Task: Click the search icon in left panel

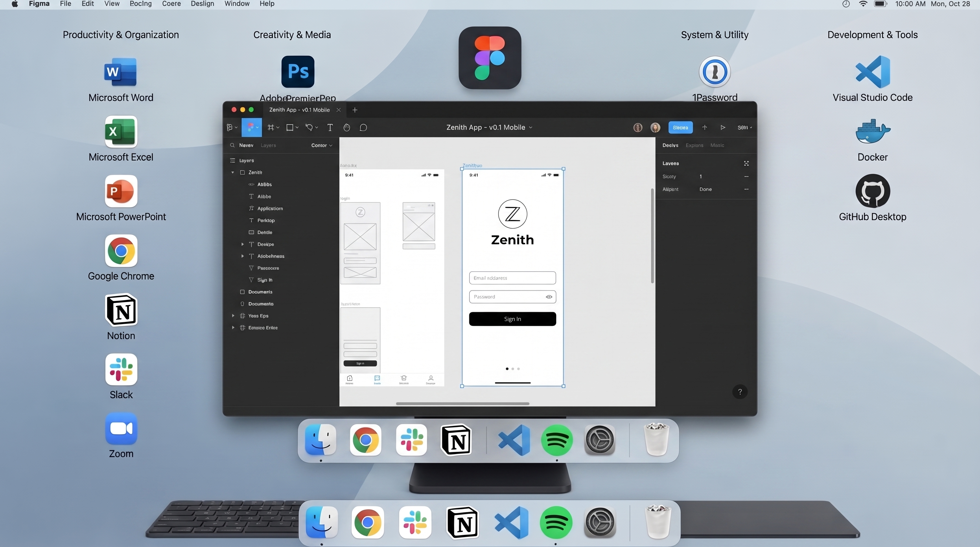Action: (232, 145)
